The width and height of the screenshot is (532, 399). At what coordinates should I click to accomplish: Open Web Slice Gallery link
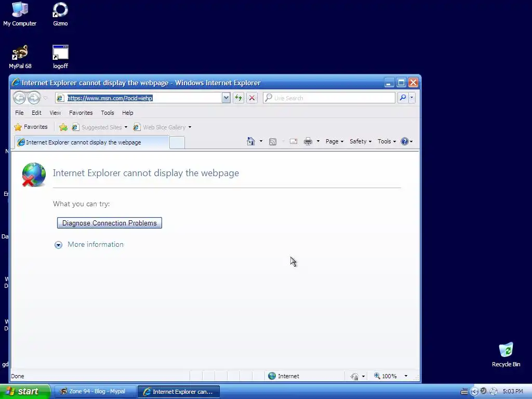pos(159,127)
